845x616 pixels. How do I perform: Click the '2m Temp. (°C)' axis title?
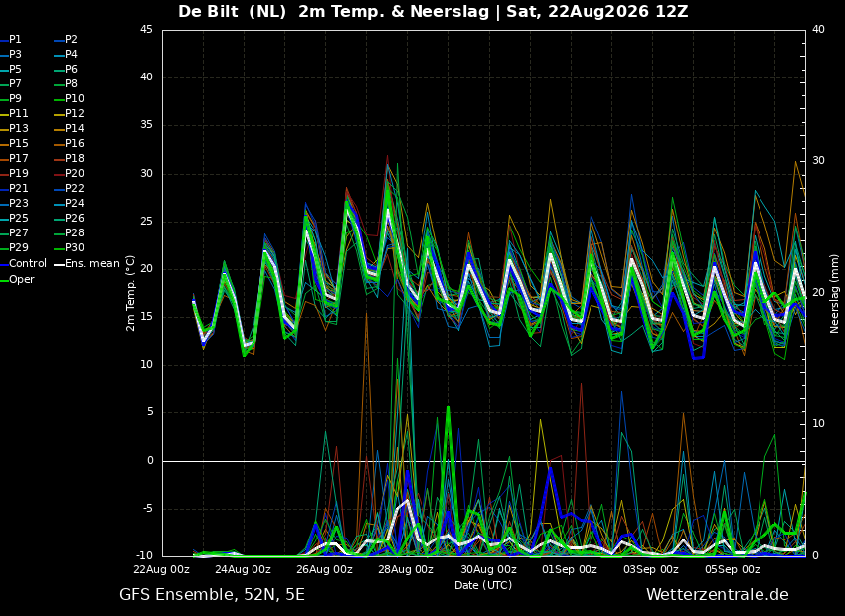click(130, 293)
